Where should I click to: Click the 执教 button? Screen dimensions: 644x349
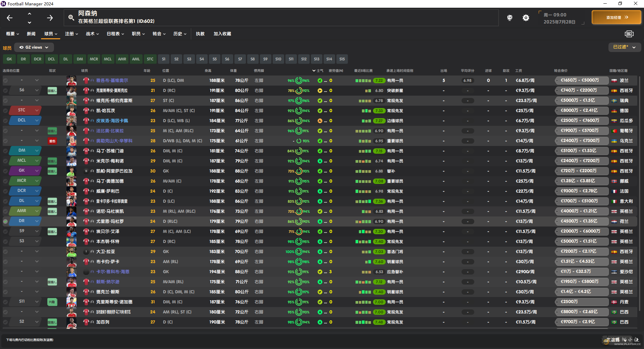[200, 34]
